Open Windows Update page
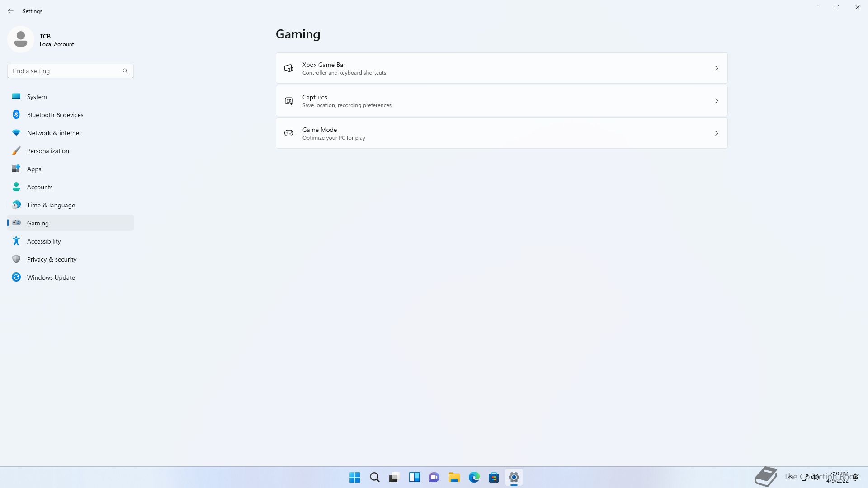The width and height of the screenshot is (868, 488). click(71, 277)
